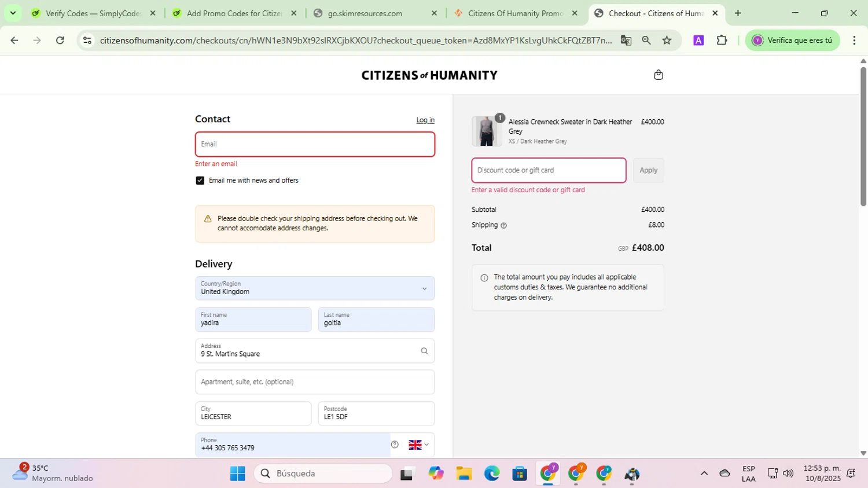The image size is (868, 488).
Task: Open site information icon in address bar
Action: (x=87, y=41)
